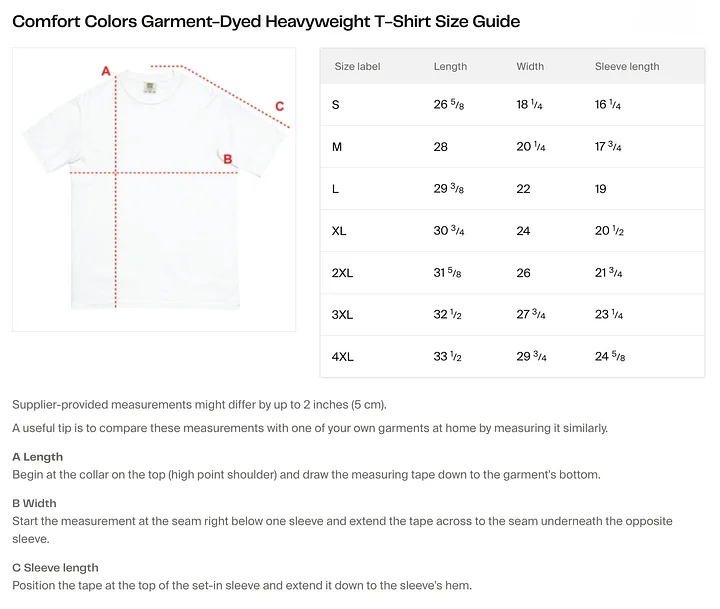
Task: Click the 2XL size row label
Action: coord(343,273)
